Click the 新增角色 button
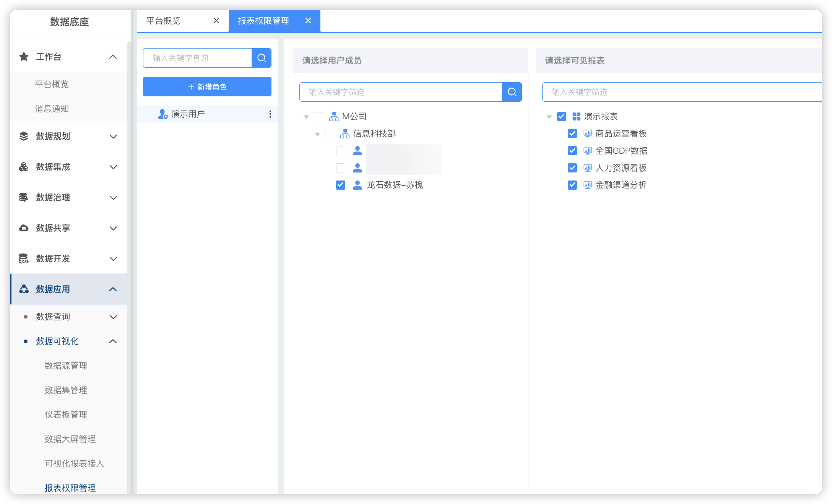 click(x=207, y=87)
